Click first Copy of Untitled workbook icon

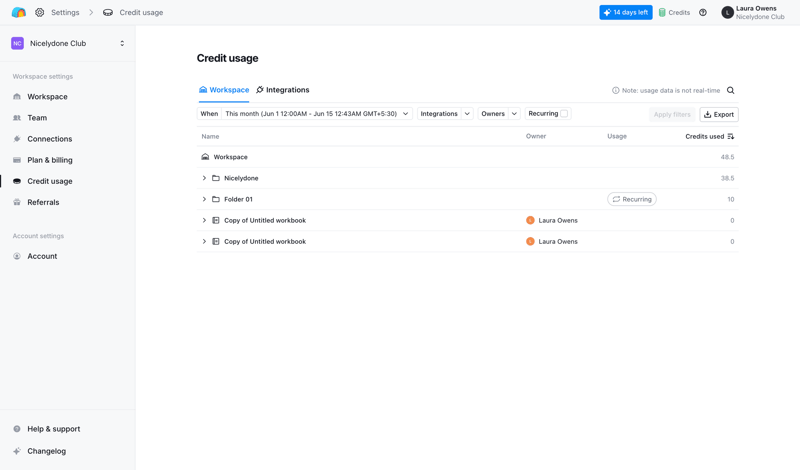tap(216, 220)
